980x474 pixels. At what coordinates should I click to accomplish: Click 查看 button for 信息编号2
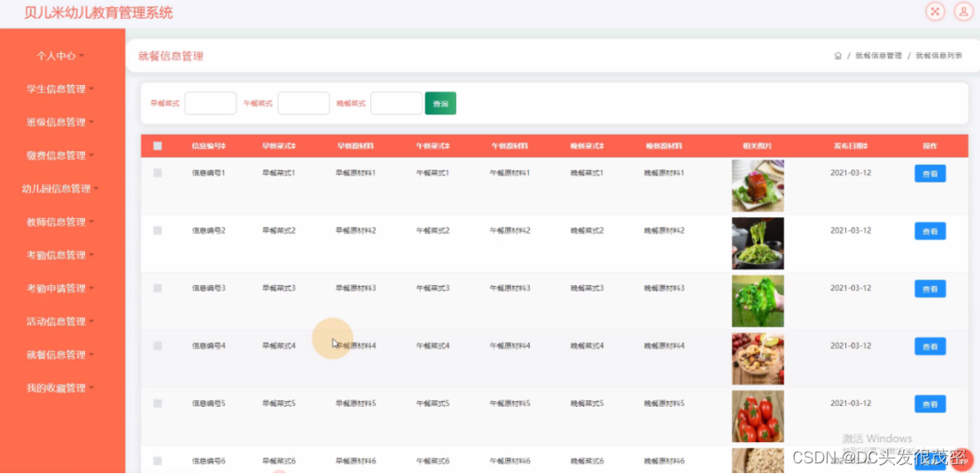click(930, 231)
